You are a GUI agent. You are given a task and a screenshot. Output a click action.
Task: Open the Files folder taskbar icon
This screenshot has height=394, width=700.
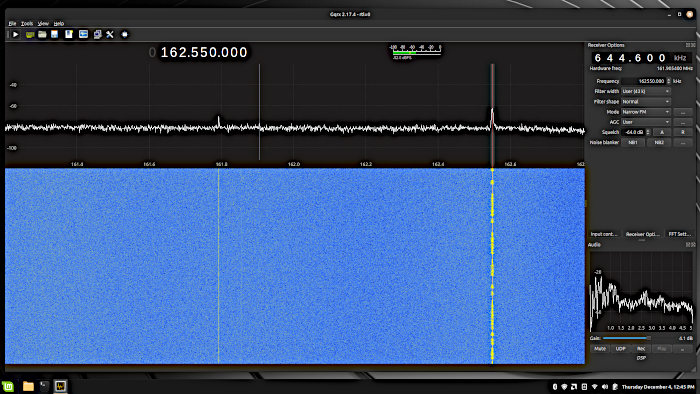(28, 386)
